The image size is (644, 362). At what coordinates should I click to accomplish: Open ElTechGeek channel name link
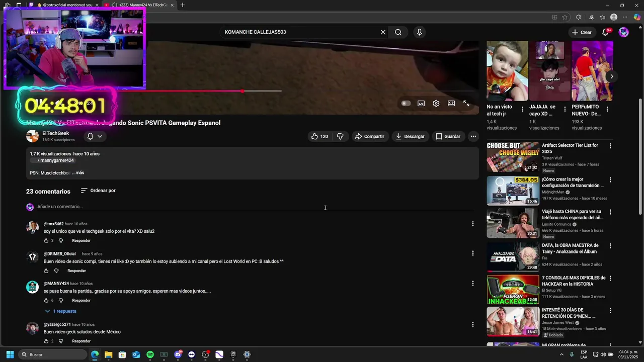tap(55, 133)
